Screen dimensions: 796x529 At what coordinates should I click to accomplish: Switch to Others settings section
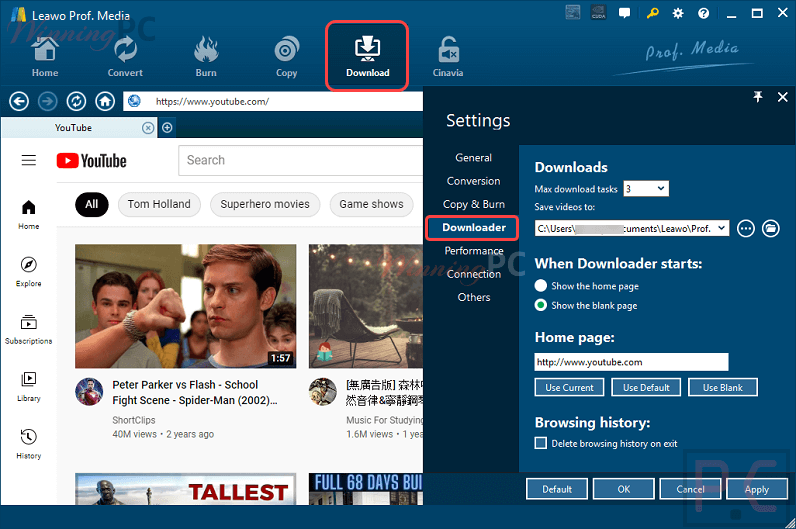point(473,297)
